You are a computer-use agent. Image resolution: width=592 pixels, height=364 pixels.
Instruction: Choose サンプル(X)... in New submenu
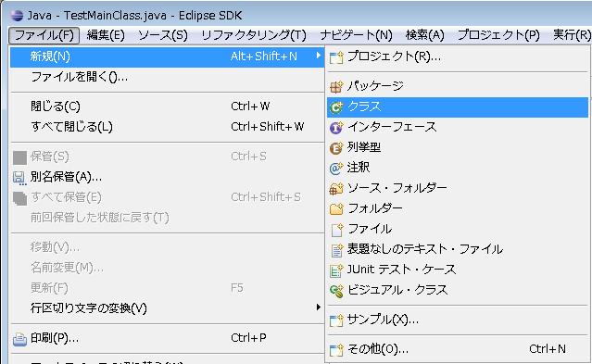458,320
